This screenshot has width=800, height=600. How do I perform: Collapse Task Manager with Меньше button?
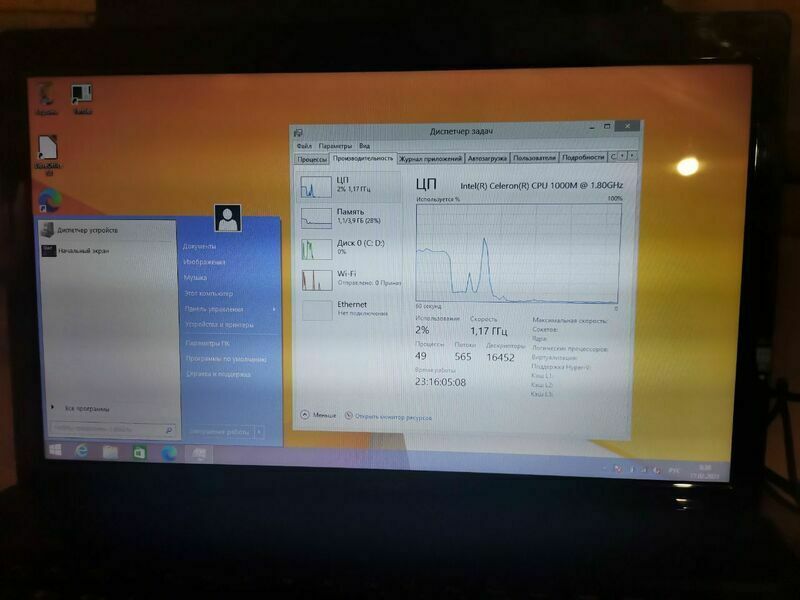tap(318, 414)
